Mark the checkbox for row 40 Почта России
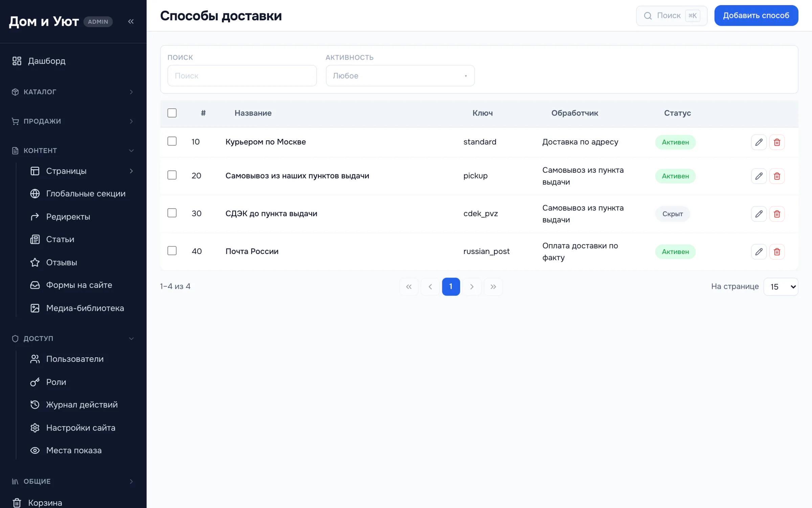Image resolution: width=812 pixels, height=508 pixels. [172, 251]
